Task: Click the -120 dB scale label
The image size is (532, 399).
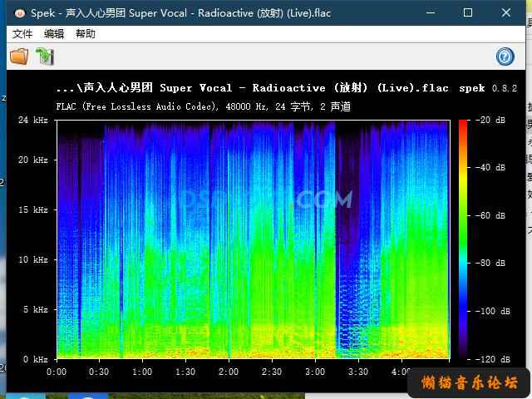Action: click(x=493, y=359)
